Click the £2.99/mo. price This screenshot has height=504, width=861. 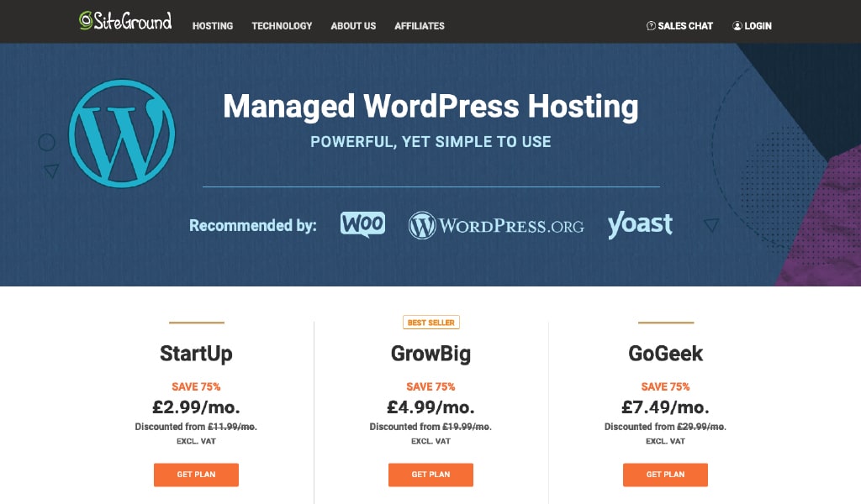(x=196, y=407)
